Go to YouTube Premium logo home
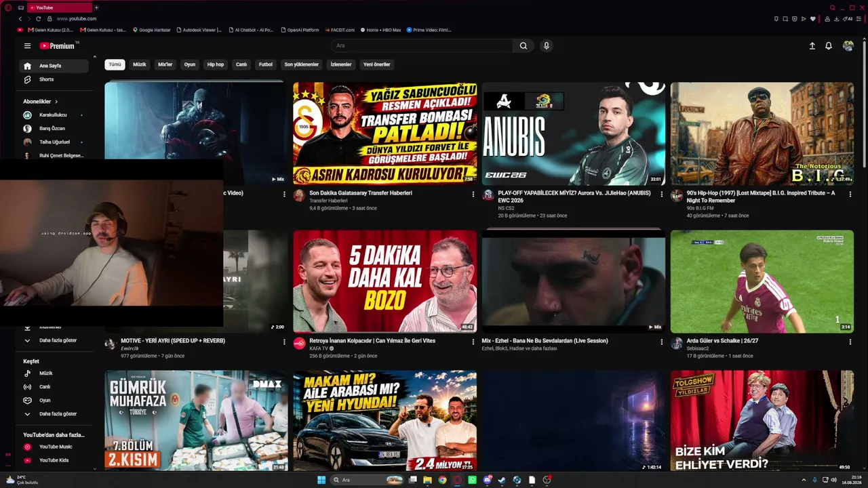The height and width of the screenshot is (488, 868). tap(57, 46)
